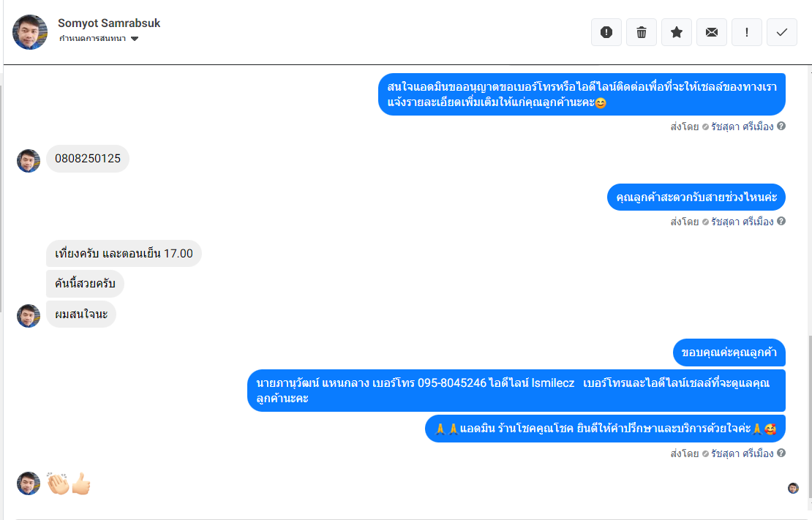Star this conversation as follow up
Screen dimensions: 812x520
(677, 32)
